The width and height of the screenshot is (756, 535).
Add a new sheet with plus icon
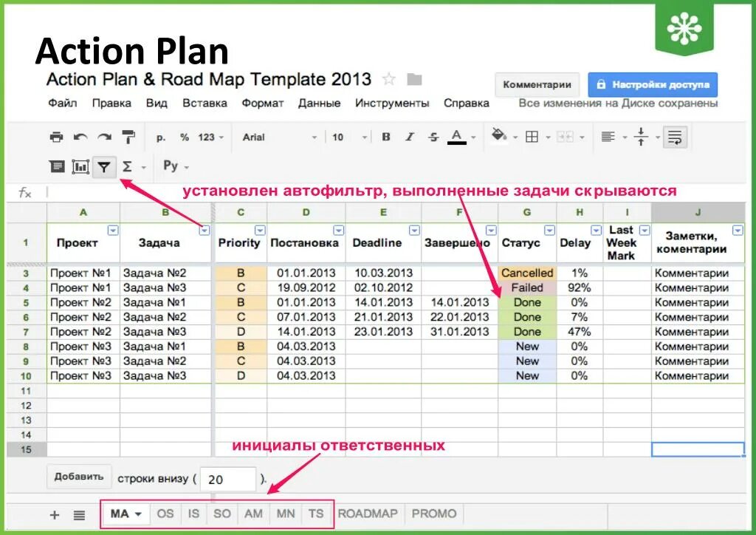(55, 515)
